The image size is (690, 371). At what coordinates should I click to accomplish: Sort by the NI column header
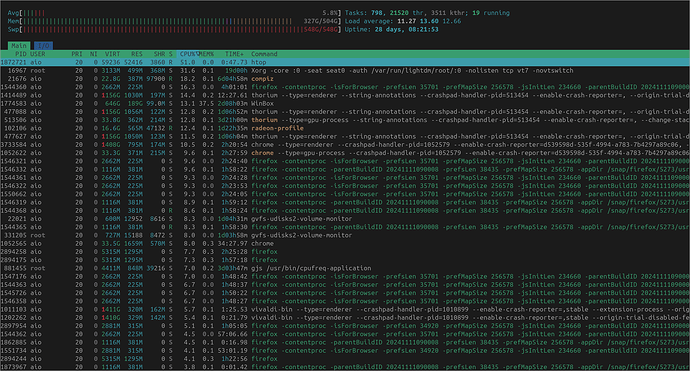tap(93, 54)
